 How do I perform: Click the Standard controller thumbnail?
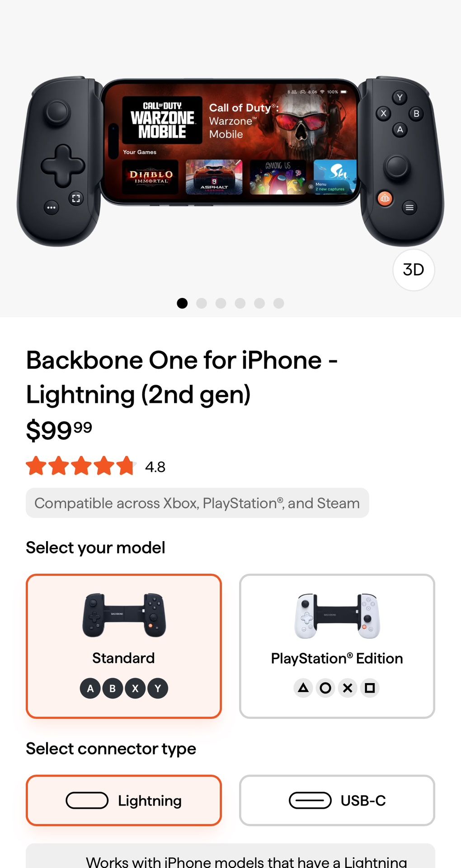[x=124, y=615]
